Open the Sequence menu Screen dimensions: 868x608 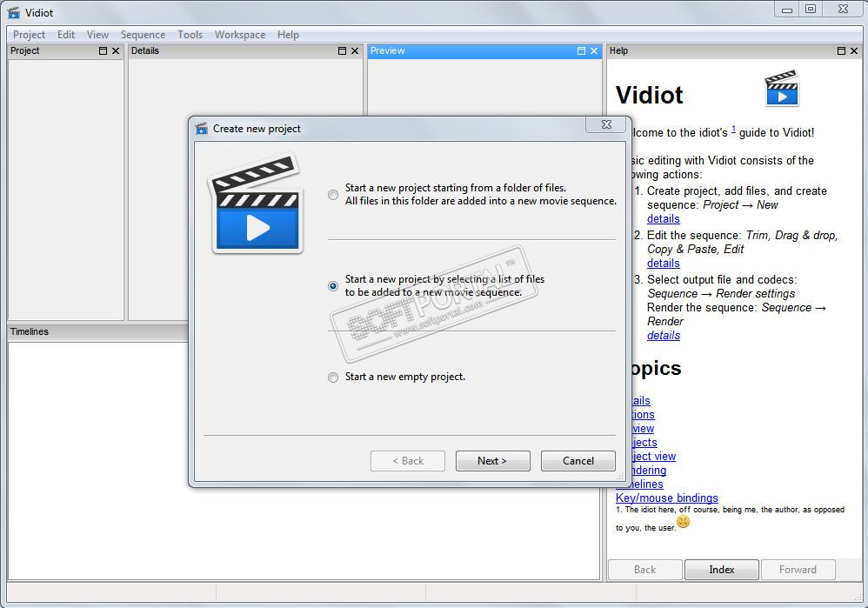point(143,34)
